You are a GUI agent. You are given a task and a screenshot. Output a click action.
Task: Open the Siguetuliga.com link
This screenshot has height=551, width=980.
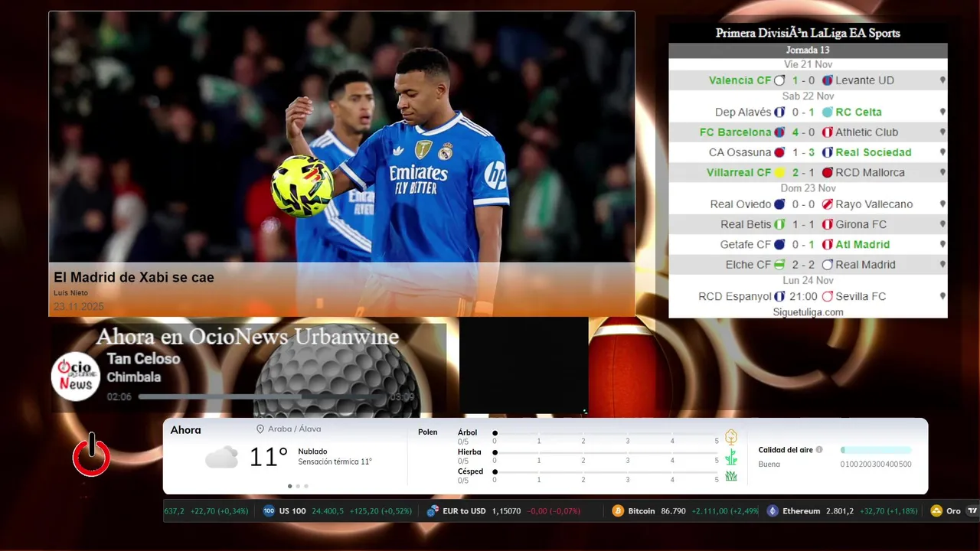pos(808,312)
